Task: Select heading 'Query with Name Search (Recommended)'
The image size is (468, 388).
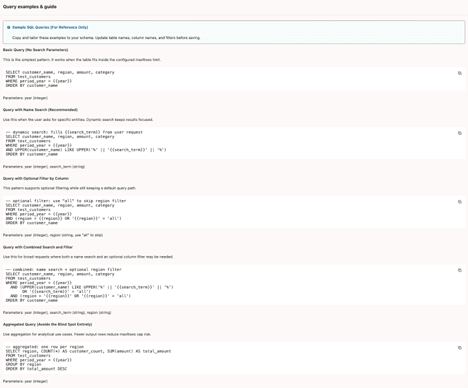Action: coord(40,110)
